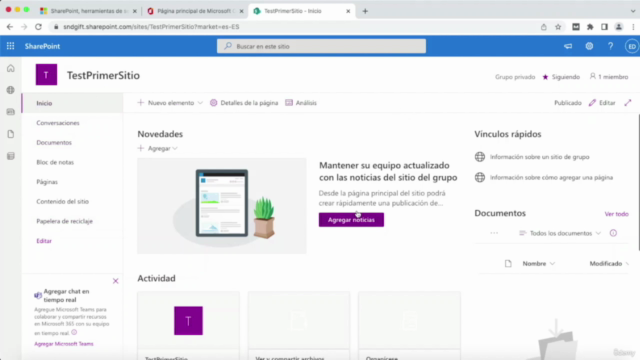Screen dimensions: 640x360
Task: Sort by the Modificado column header
Action: [x=609, y=264]
